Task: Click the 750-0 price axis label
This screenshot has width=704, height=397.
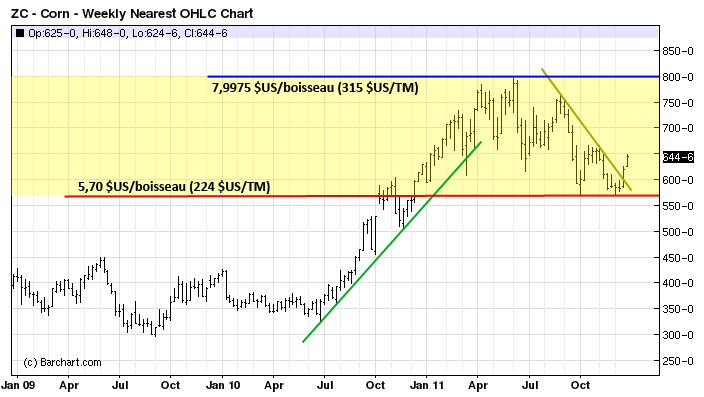Action: (x=678, y=103)
